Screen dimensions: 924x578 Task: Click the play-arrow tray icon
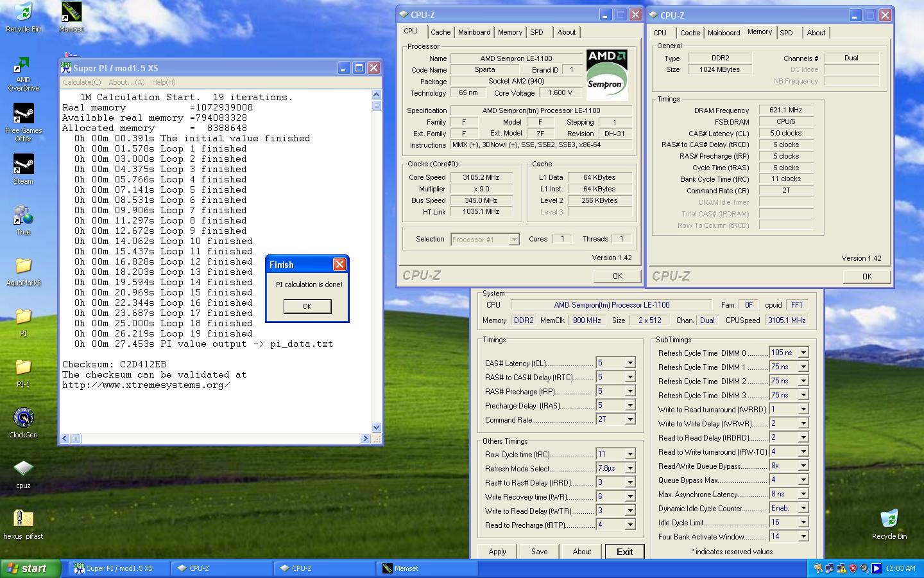[x=876, y=568]
